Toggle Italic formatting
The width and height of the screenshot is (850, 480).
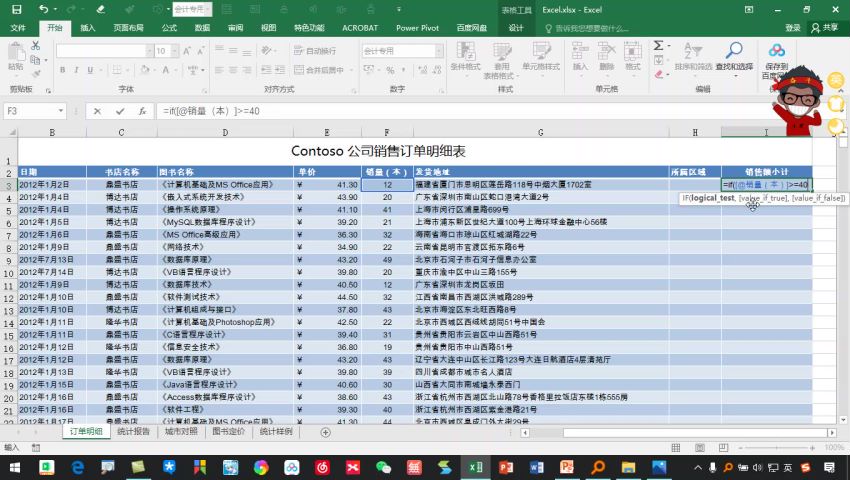tap(76, 70)
